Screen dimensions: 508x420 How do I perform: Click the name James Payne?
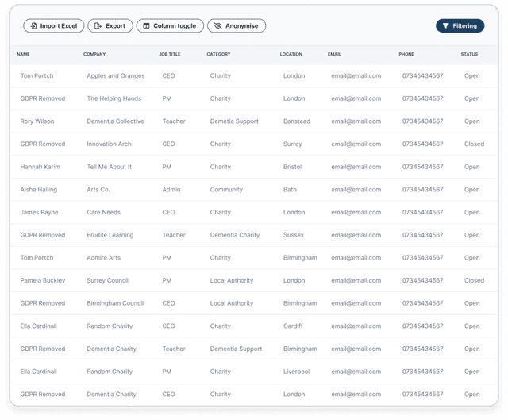[39, 212]
